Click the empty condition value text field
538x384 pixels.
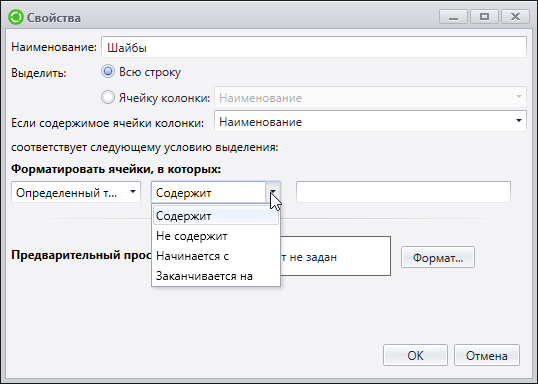click(403, 192)
